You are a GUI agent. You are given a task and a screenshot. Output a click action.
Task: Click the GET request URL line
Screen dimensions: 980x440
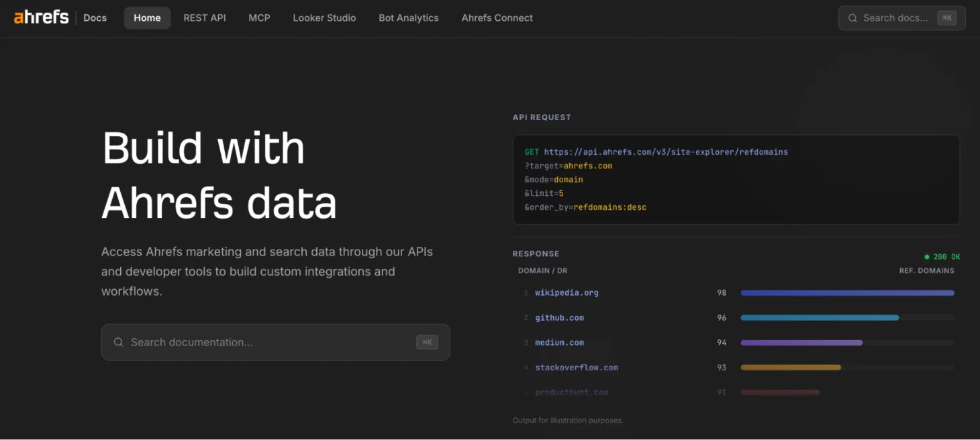(x=656, y=152)
